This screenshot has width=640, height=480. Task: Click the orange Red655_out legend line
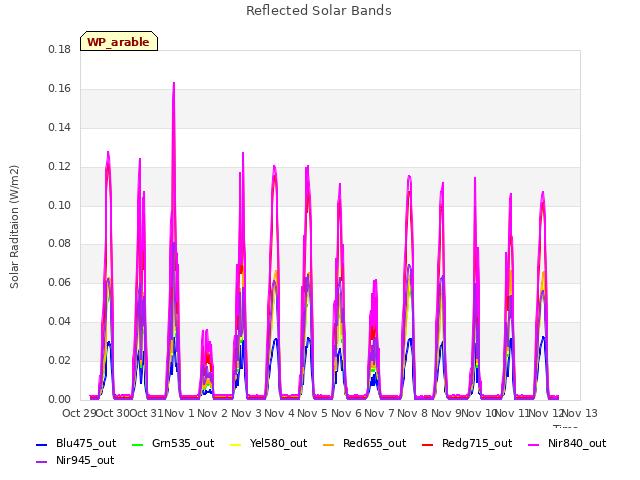pyautogui.click(x=329, y=444)
